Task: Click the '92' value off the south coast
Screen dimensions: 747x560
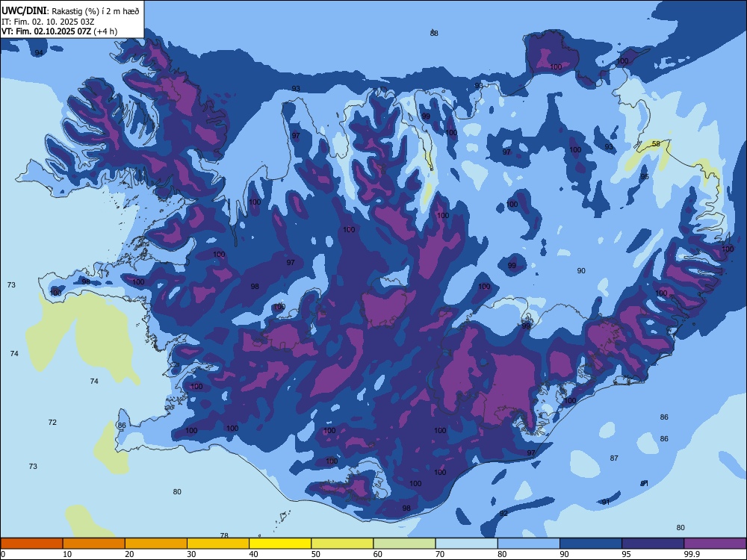Action: coord(503,514)
